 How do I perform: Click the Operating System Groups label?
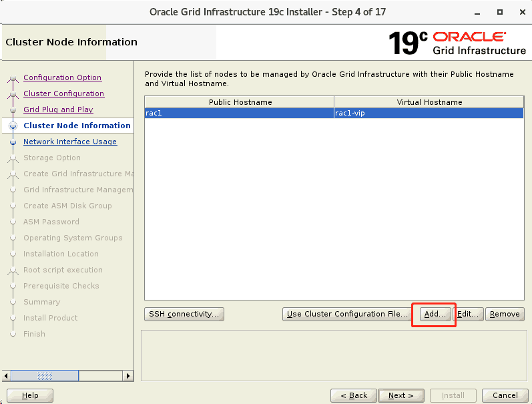coord(73,238)
